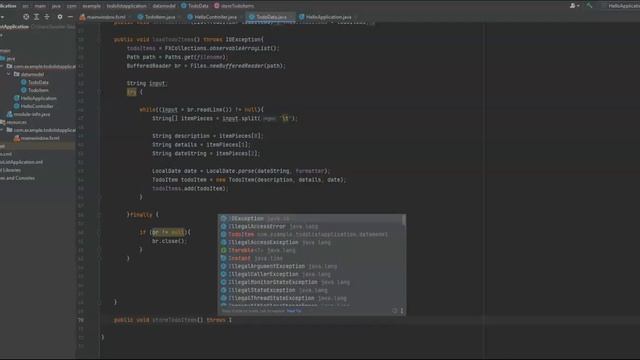This screenshot has width=640, height=360.
Task: Select Scratches and Consoles node
Action: [18, 178]
